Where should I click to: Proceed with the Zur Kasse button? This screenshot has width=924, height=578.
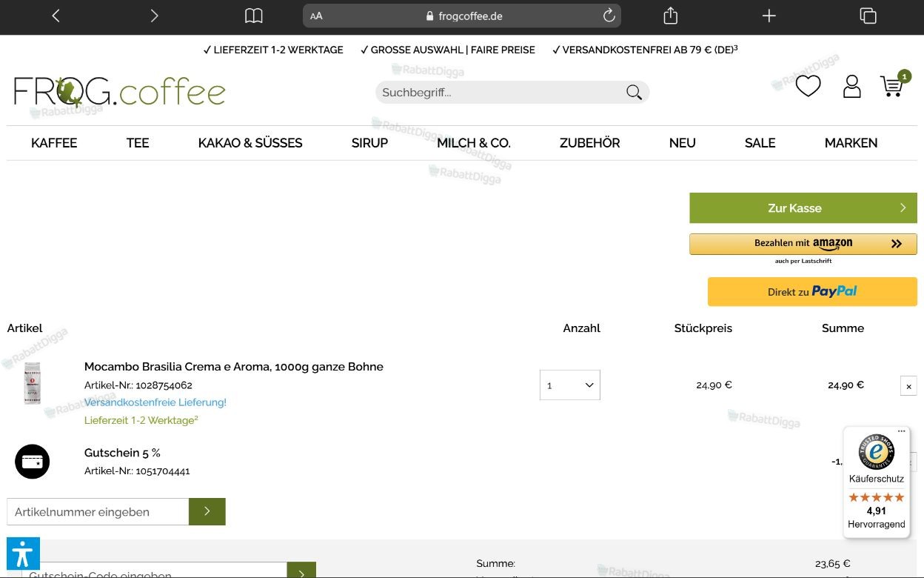(x=803, y=208)
